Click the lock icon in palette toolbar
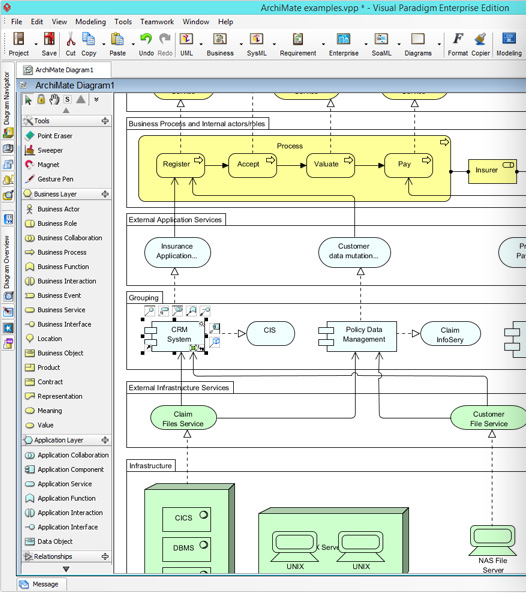 pos(41,99)
